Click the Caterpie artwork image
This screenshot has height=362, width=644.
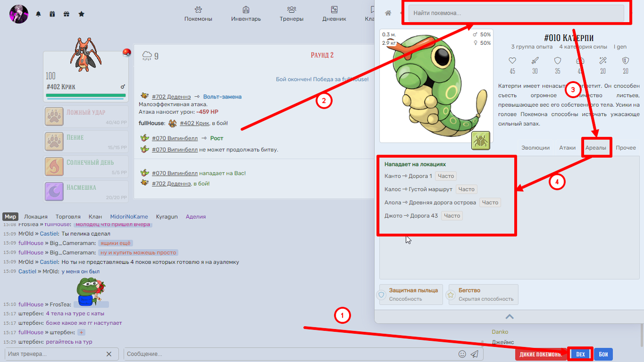click(436, 86)
